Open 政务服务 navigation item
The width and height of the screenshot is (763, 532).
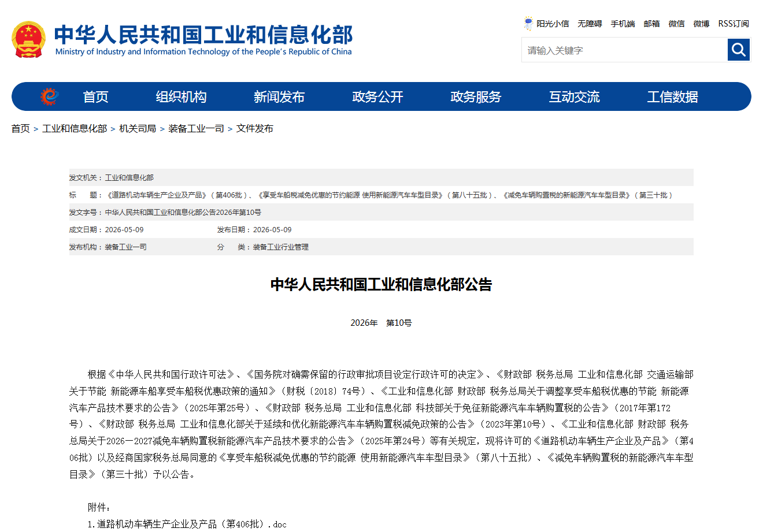(476, 96)
